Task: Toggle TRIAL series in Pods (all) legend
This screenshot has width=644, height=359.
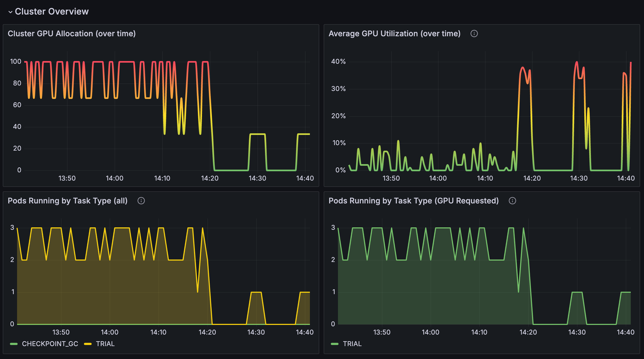Action: 105,344
